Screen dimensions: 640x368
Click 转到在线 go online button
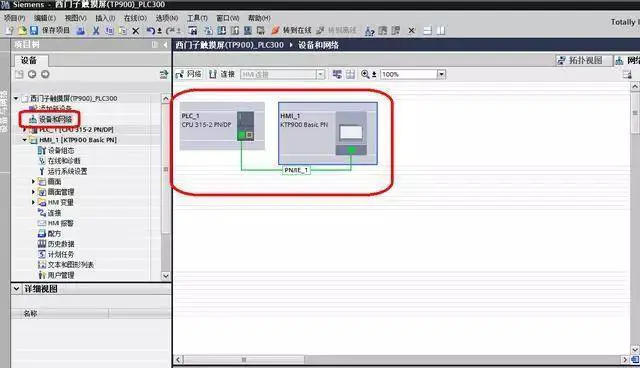tap(292, 31)
